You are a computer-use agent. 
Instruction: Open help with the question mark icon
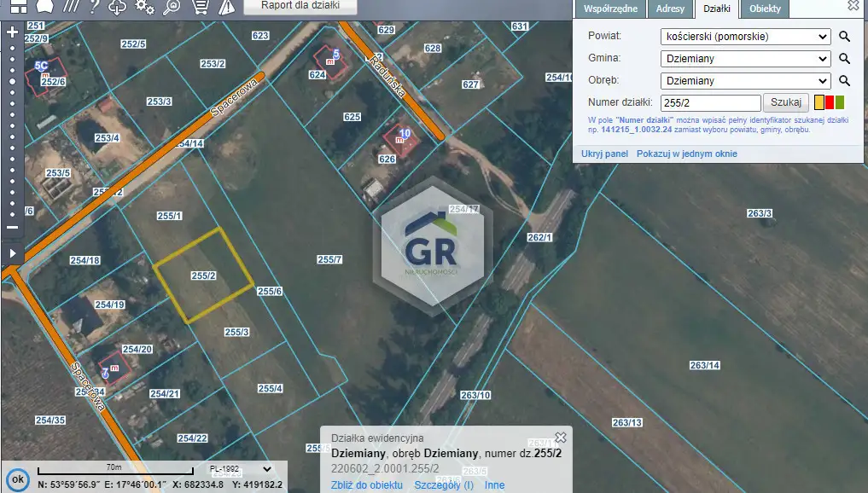(x=94, y=8)
